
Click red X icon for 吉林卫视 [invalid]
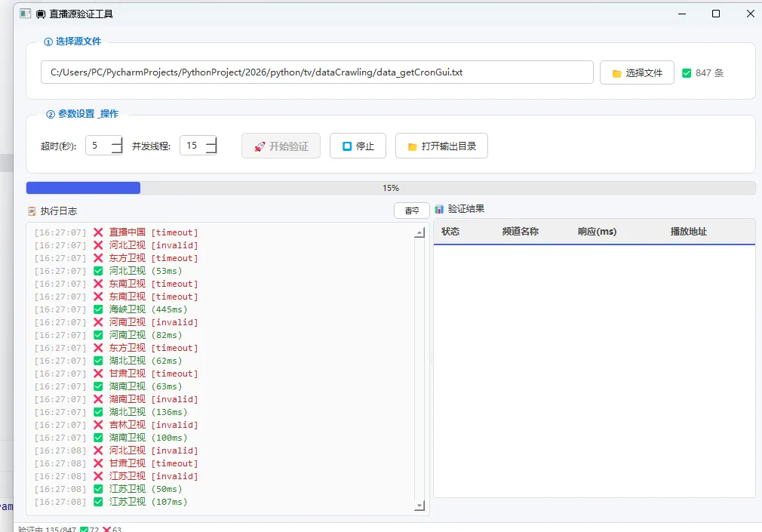pyautogui.click(x=98, y=425)
